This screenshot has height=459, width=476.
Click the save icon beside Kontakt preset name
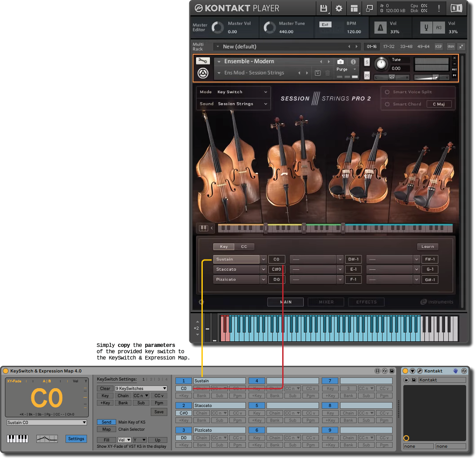click(414, 380)
